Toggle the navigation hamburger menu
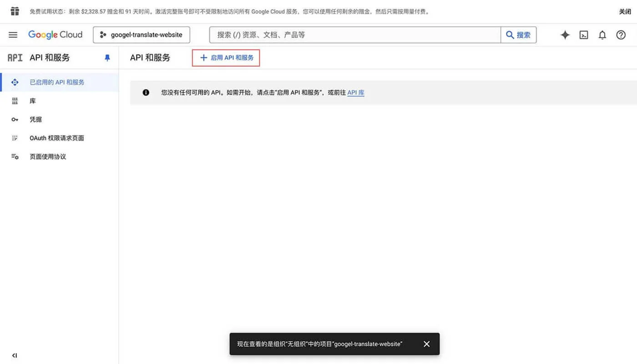Viewport: 637px width, 364px height. [13, 35]
